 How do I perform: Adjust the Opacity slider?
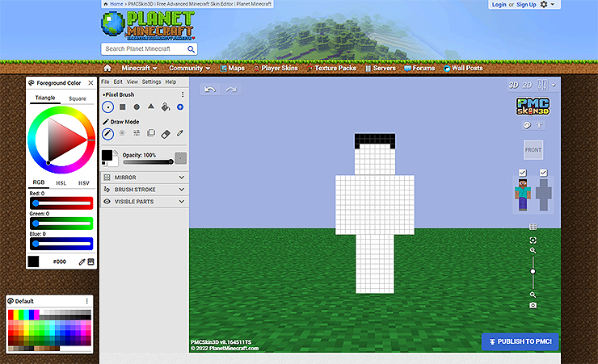[149, 161]
